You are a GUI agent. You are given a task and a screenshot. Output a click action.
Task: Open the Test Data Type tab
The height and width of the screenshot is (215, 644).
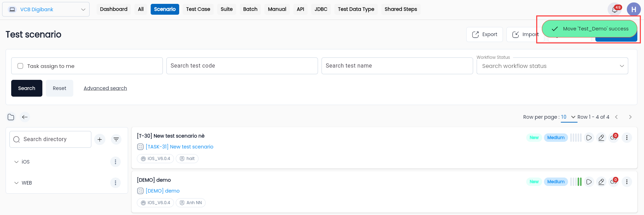pyautogui.click(x=356, y=9)
